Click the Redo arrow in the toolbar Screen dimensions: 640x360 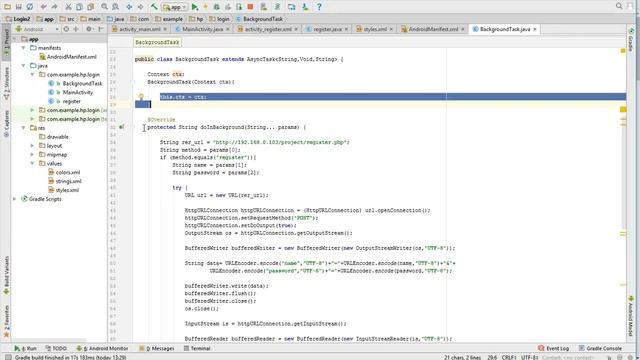[54, 7]
